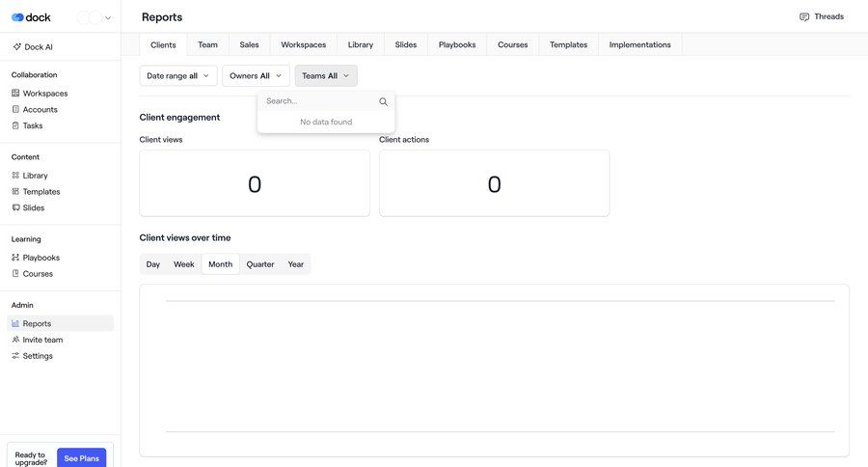
Task: Select the Week time granularity
Action: click(184, 264)
